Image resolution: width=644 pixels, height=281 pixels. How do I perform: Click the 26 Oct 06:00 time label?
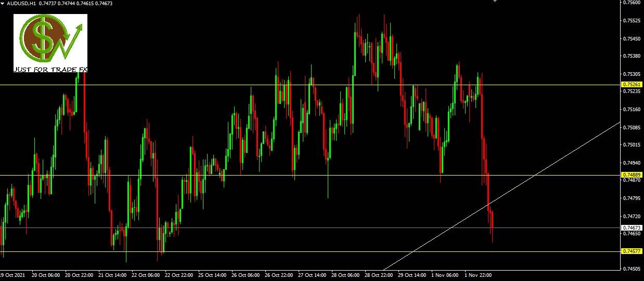point(246,275)
